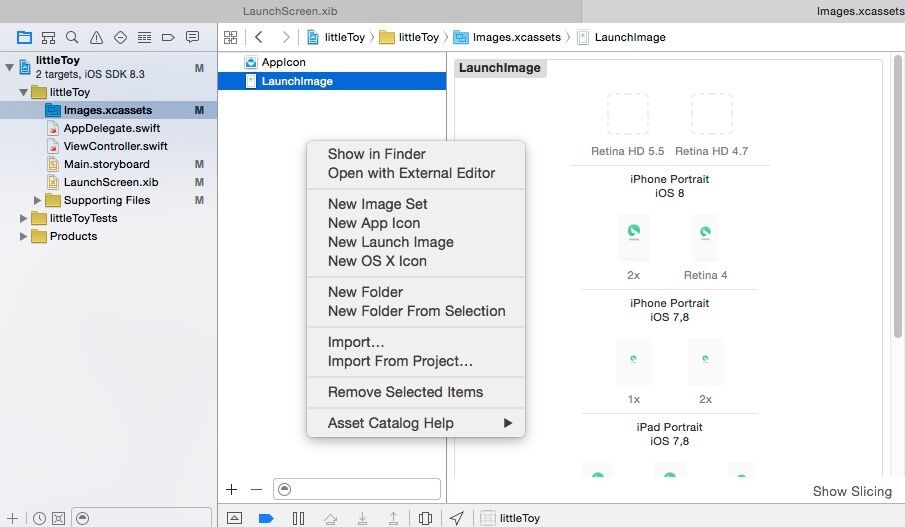Click the Retina HD 5.5 empty image well
The height and width of the screenshot is (527, 905).
coord(628,114)
